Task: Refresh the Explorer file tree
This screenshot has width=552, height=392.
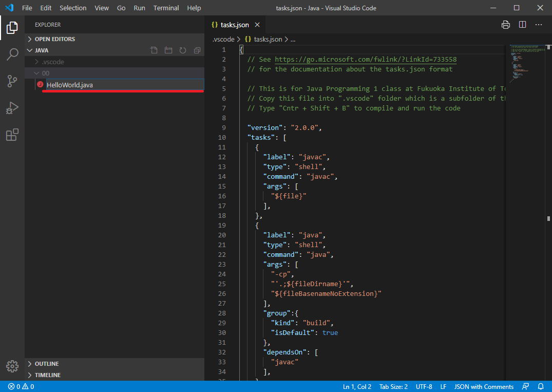Action: pos(183,50)
